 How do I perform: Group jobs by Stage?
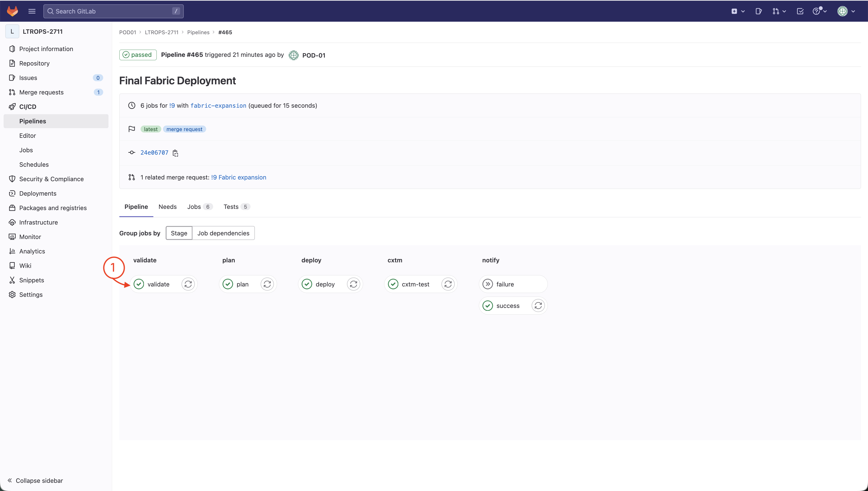click(179, 233)
